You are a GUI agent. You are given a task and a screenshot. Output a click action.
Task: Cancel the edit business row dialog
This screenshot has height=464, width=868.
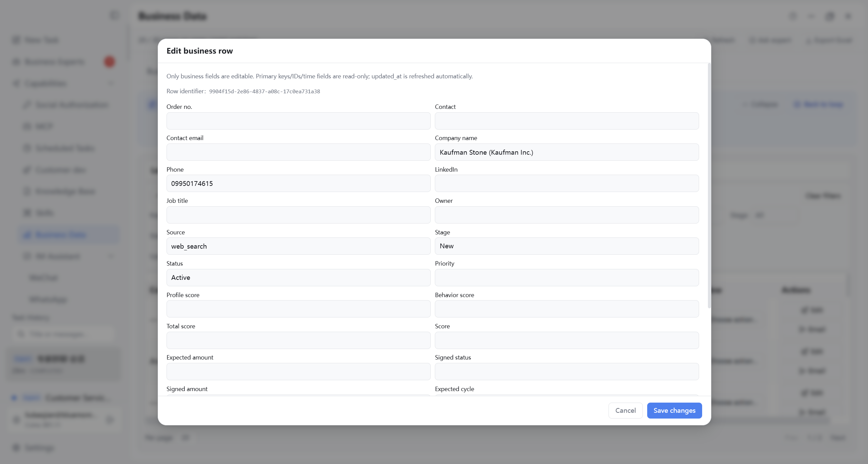[x=625, y=410]
